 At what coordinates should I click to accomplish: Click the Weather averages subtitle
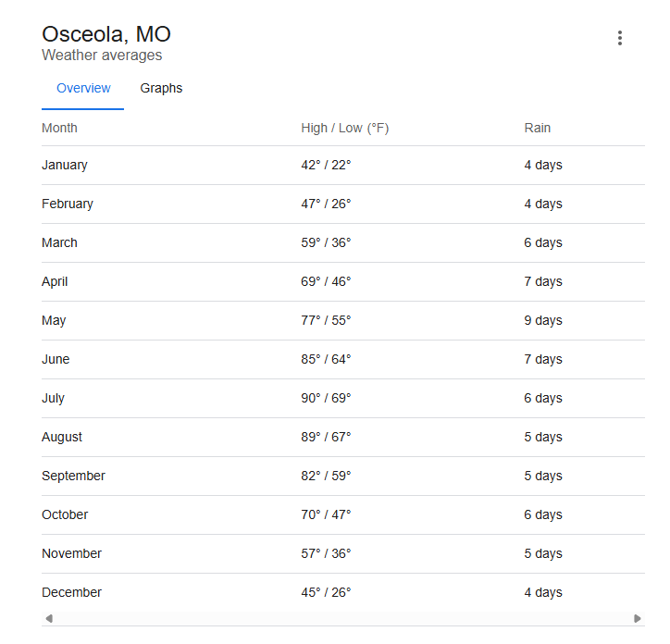point(102,56)
